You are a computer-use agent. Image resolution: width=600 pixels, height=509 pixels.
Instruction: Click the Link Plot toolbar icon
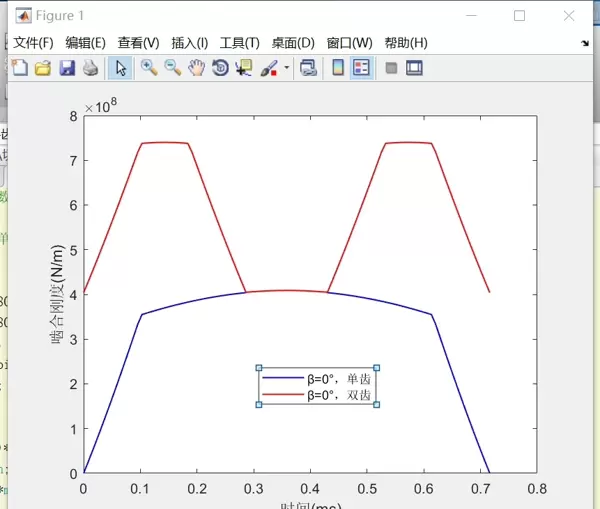[309, 68]
